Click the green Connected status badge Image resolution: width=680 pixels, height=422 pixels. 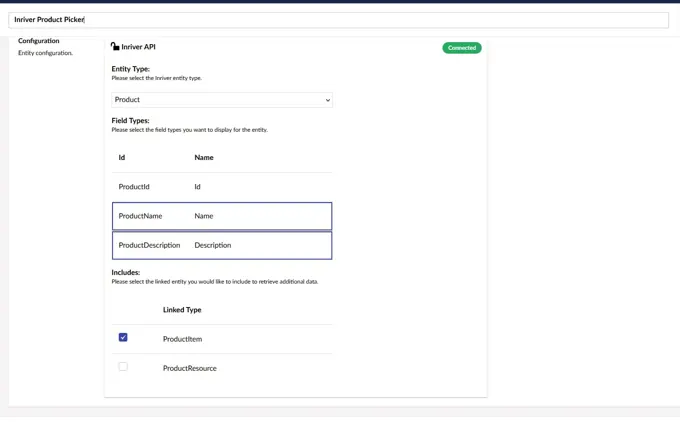click(462, 48)
